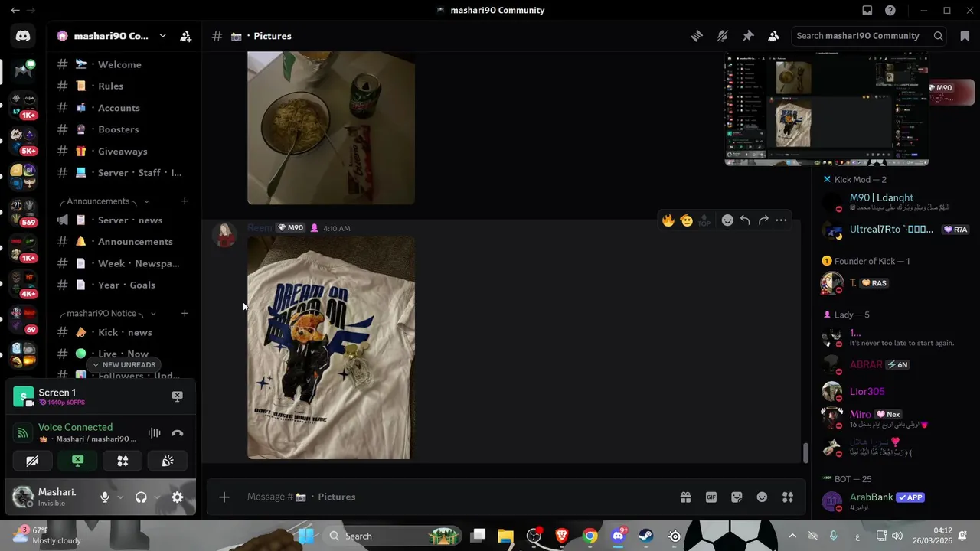The image size is (980, 551).
Task: Select the Giveaways channel
Action: pos(121,151)
